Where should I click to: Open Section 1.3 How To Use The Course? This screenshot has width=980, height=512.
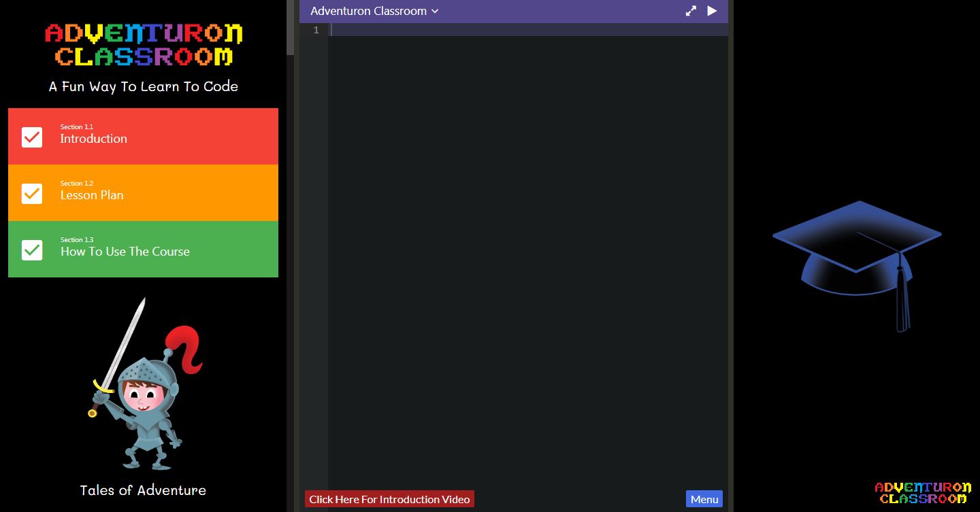143,249
